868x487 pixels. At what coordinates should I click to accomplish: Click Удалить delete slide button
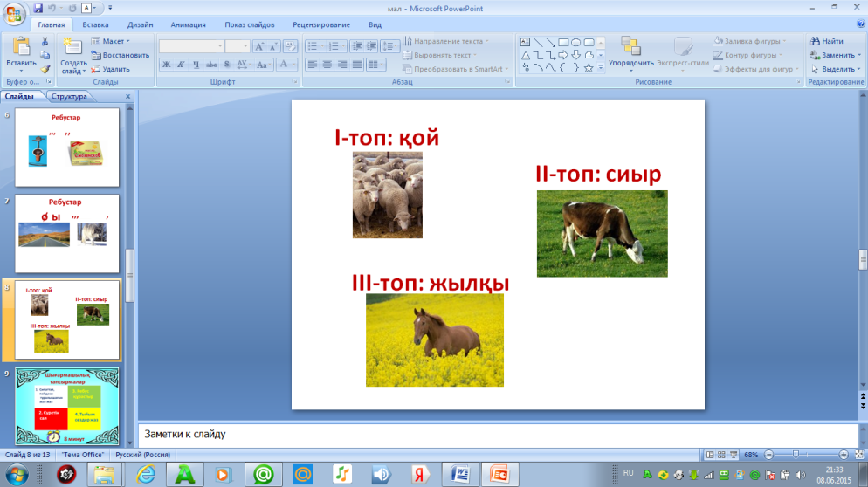coord(111,69)
